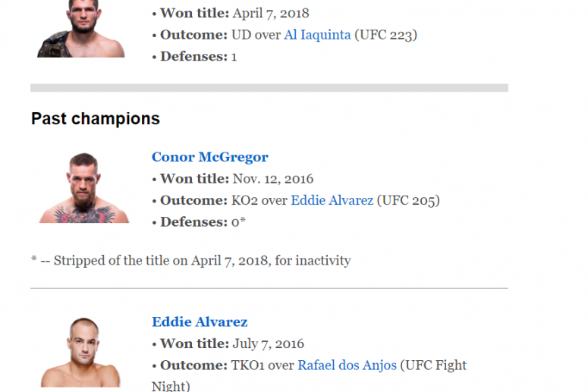This screenshot has height=392, width=588.
Task: Click Eddie Alvarez's fighter photo
Action: click(x=80, y=353)
